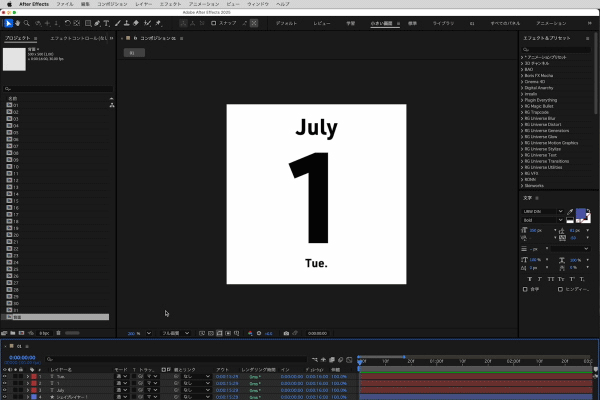Screen dimensions: 600x400
Task: Open the フル画質 resolution dropdown
Action: 176,333
